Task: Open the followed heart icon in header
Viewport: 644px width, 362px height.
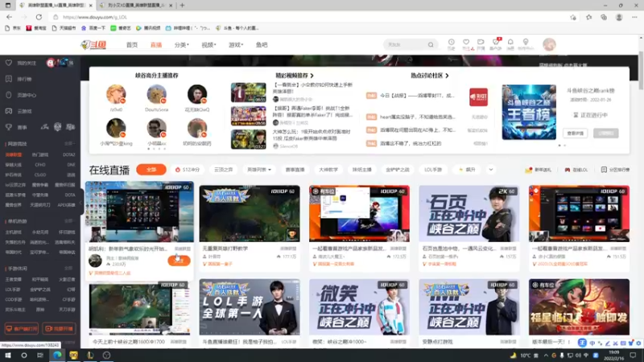Action: pyautogui.click(x=466, y=43)
